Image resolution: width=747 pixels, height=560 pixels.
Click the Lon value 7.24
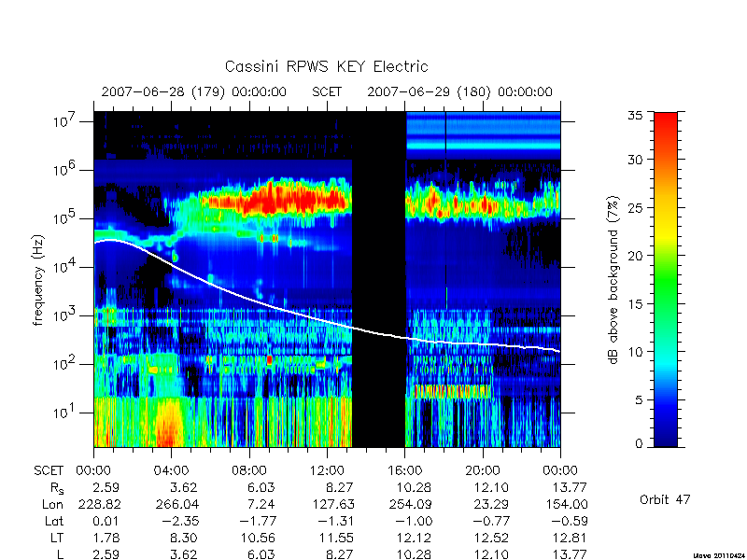tap(261, 504)
